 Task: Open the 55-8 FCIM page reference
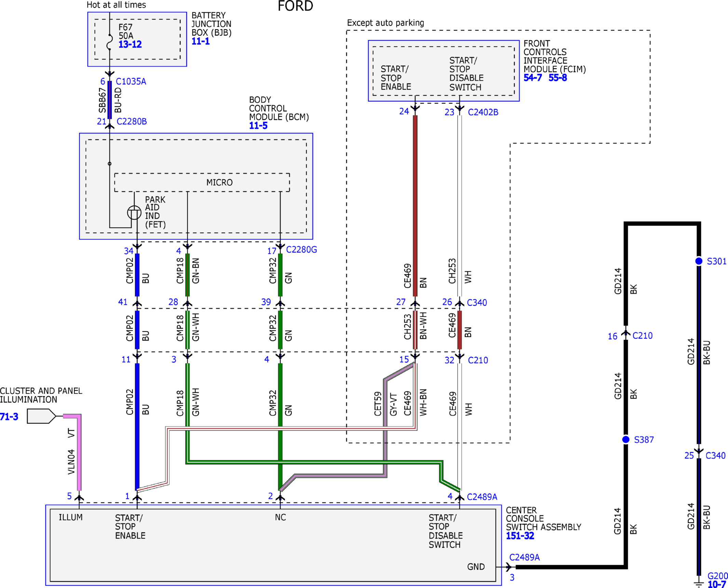click(x=557, y=78)
